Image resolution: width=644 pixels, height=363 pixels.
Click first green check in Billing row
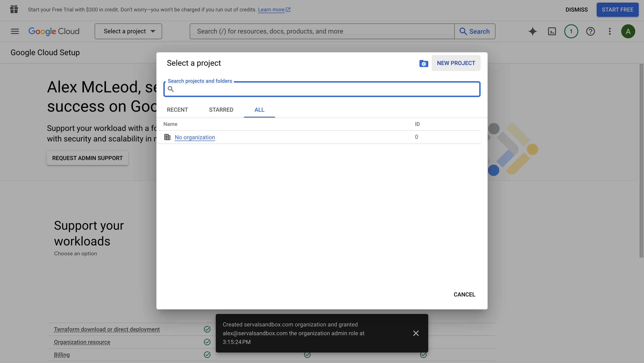click(207, 354)
